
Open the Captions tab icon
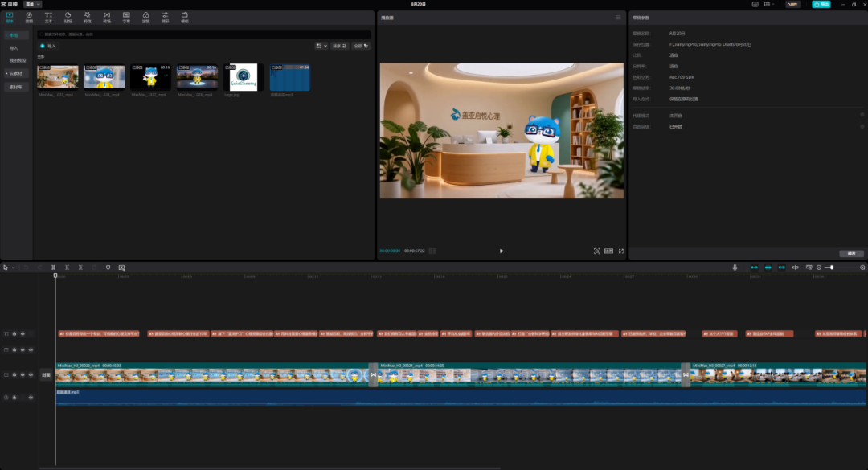click(x=126, y=18)
